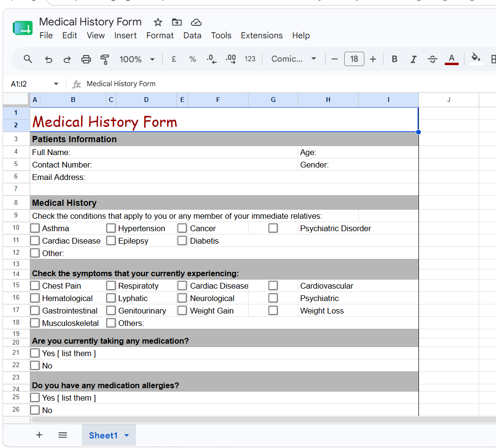The image size is (496, 448).
Task: Apply strikethrough formatting
Action: coord(432,59)
